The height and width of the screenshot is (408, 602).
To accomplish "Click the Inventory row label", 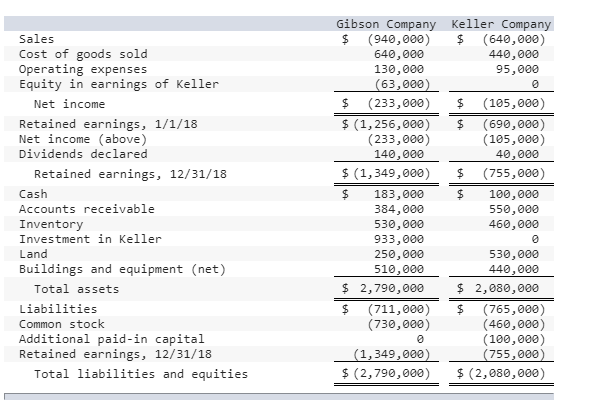I will click(x=51, y=224).
